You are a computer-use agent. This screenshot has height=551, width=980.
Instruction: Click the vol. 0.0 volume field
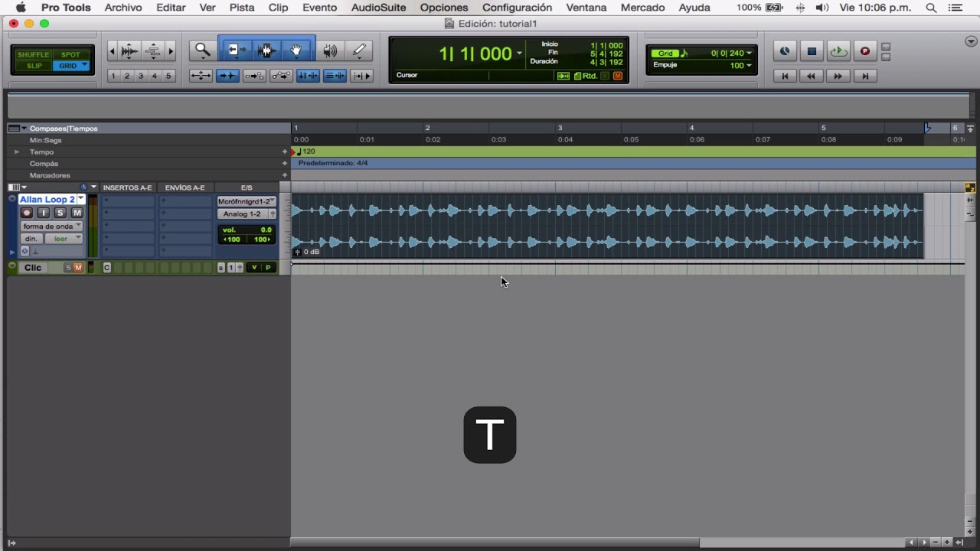247,230
